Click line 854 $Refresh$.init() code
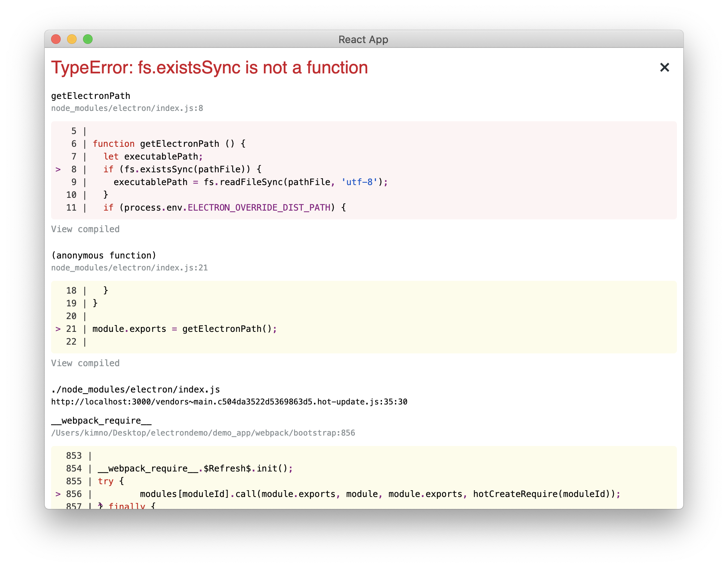Viewport: 728px width, 568px height. tap(195, 468)
